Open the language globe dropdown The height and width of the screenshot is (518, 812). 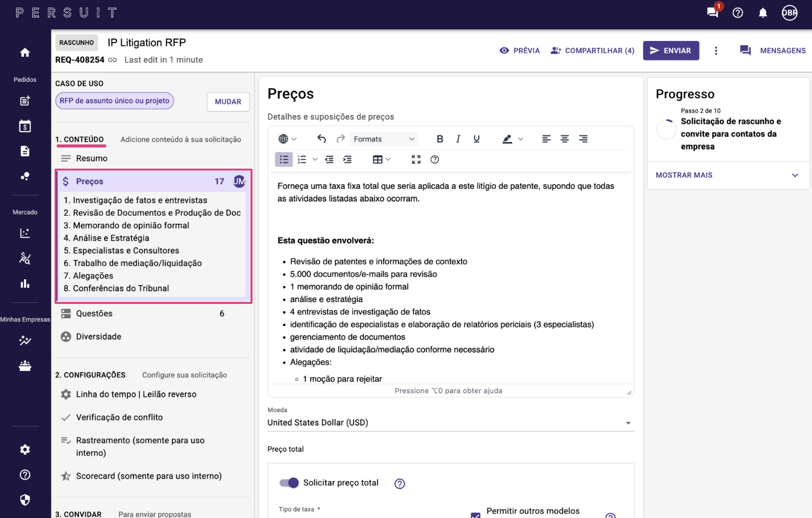287,139
